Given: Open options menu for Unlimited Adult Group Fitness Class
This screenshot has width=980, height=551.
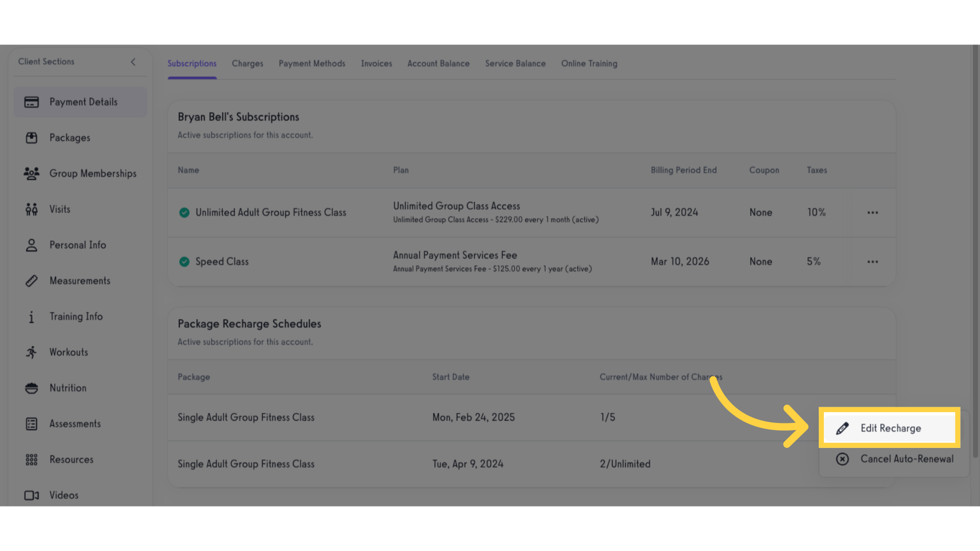Looking at the screenshot, I should pyautogui.click(x=873, y=213).
